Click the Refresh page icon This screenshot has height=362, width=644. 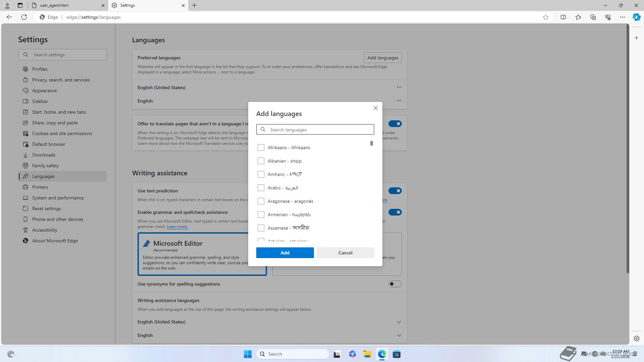click(24, 17)
